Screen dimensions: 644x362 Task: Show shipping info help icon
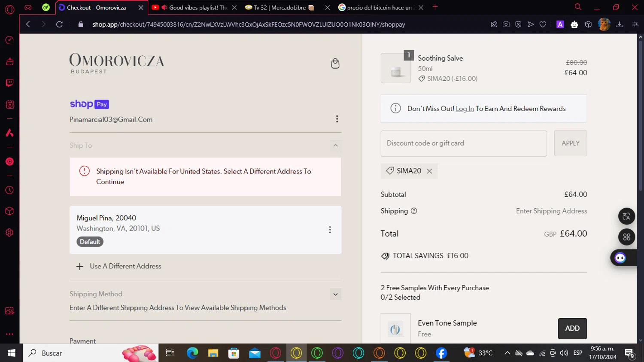pyautogui.click(x=414, y=211)
